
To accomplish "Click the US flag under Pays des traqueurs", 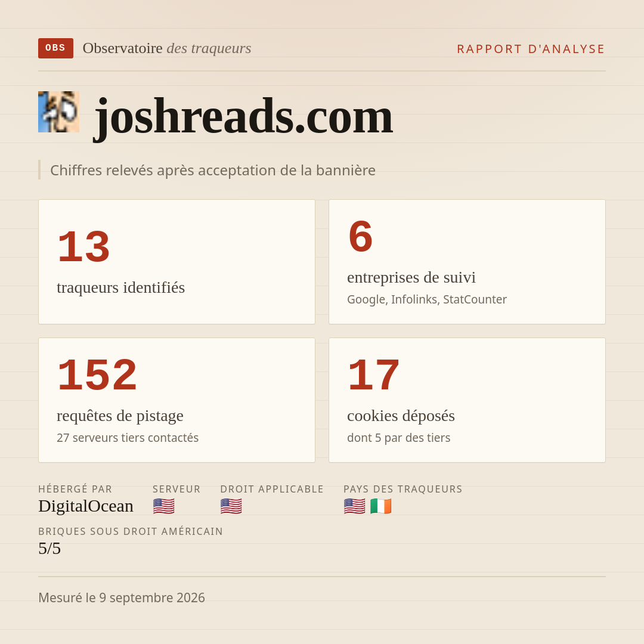I will pyautogui.click(x=354, y=506).
